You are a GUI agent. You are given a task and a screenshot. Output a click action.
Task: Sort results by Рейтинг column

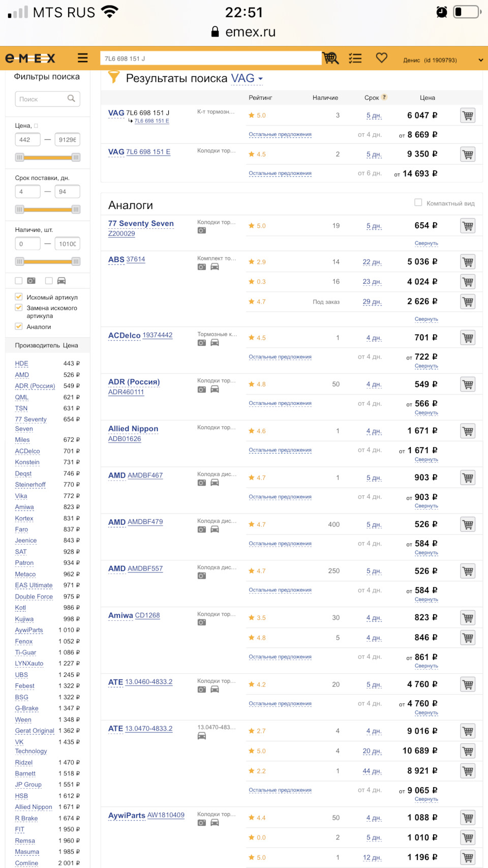coord(260,98)
